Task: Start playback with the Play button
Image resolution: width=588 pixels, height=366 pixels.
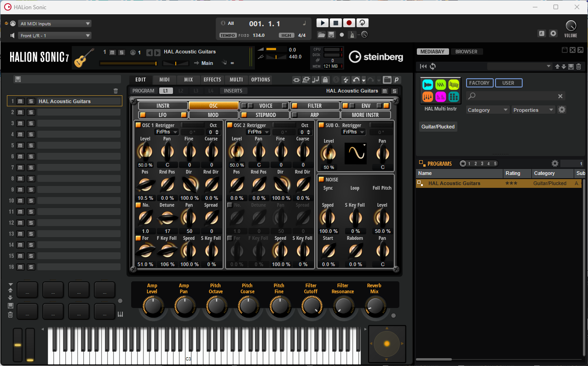Action: [323, 23]
